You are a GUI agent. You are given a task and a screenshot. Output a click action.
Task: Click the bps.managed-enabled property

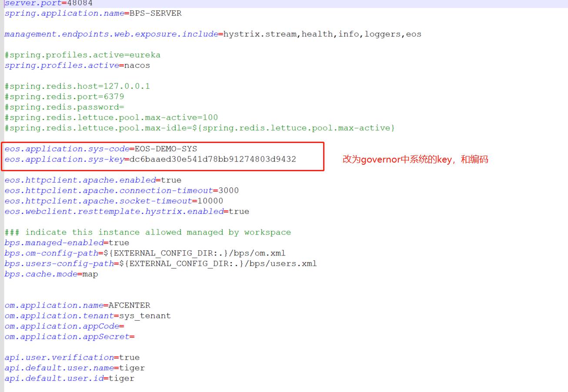pyautogui.click(x=54, y=243)
